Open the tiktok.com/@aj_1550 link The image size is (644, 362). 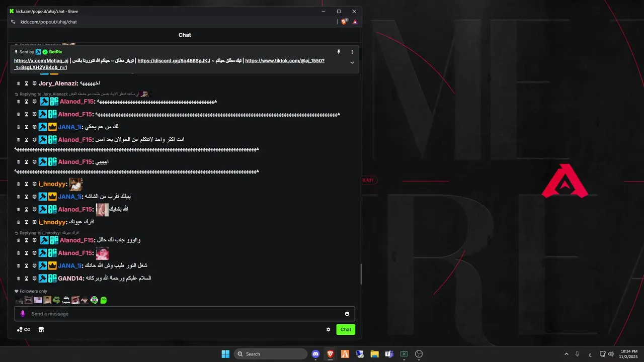[x=285, y=61]
